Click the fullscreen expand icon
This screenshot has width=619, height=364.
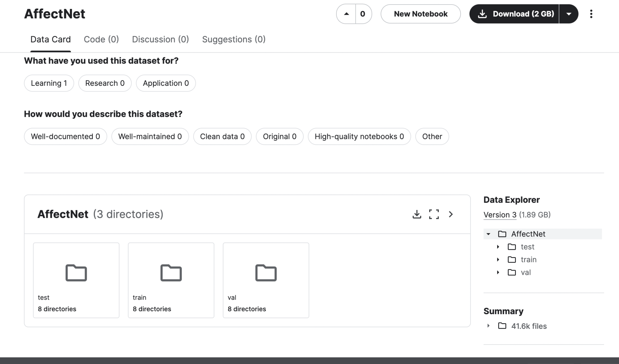click(434, 214)
